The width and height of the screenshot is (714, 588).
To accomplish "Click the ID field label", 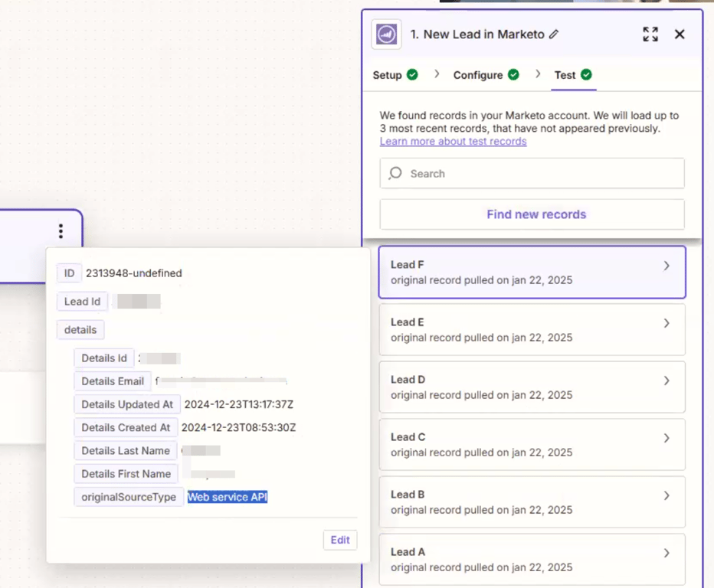I will [69, 273].
